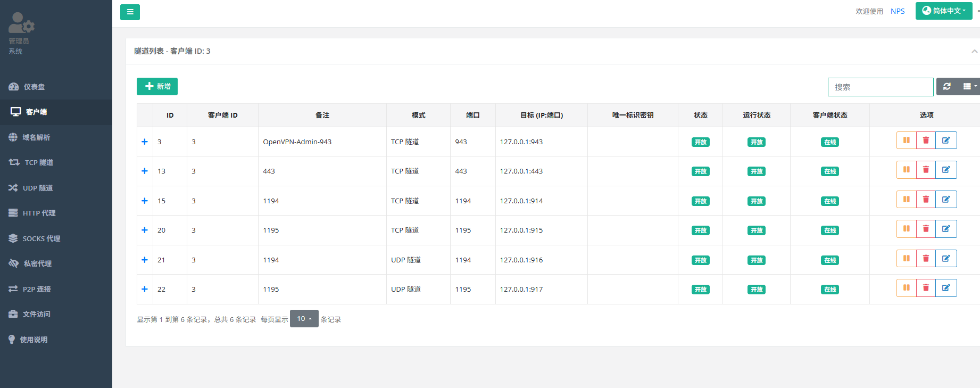Go to the TCP 隧道 sidebar item
Image resolution: width=980 pixels, height=388 pixels.
(38, 162)
